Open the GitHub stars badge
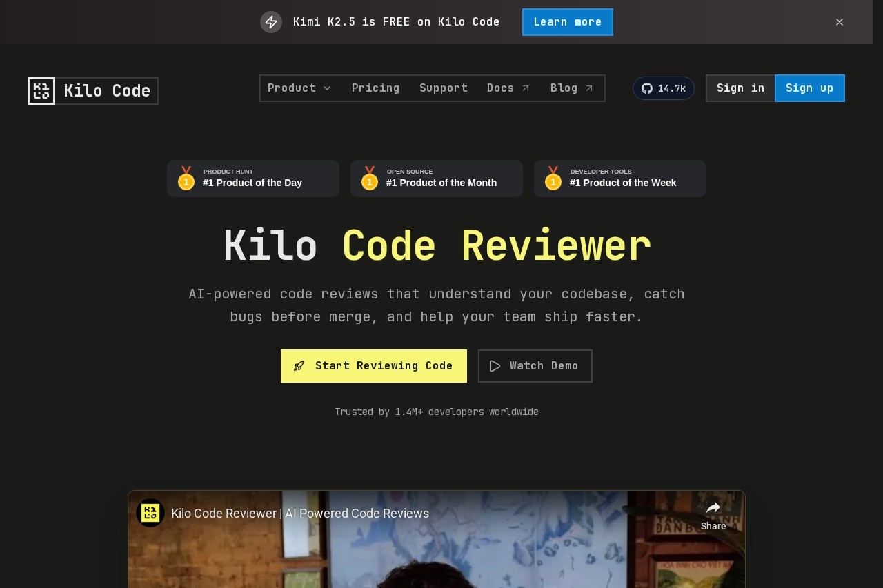 coord(663,88)
